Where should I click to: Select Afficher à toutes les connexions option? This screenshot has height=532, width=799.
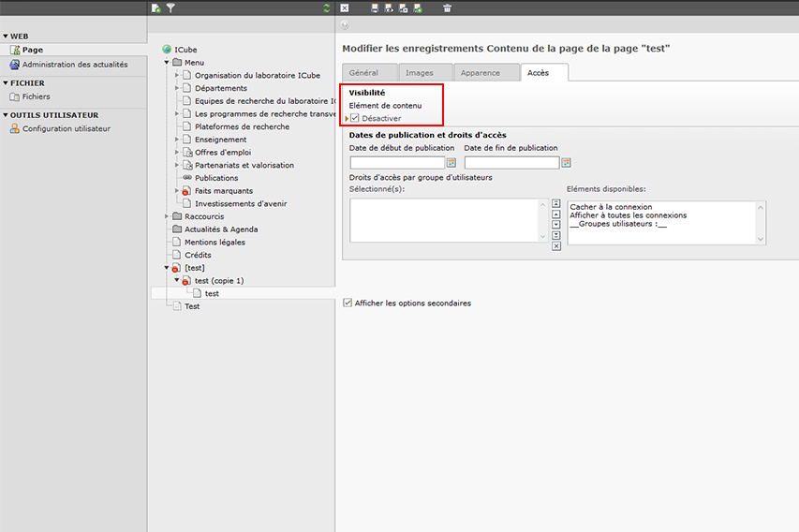click(x=629, y=215)
